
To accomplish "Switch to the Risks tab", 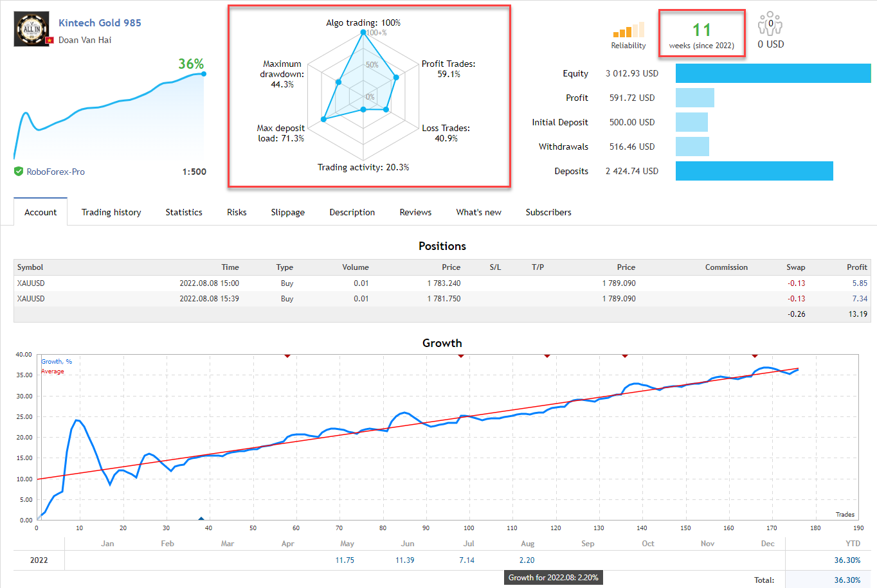I will [x=237, y=212].
